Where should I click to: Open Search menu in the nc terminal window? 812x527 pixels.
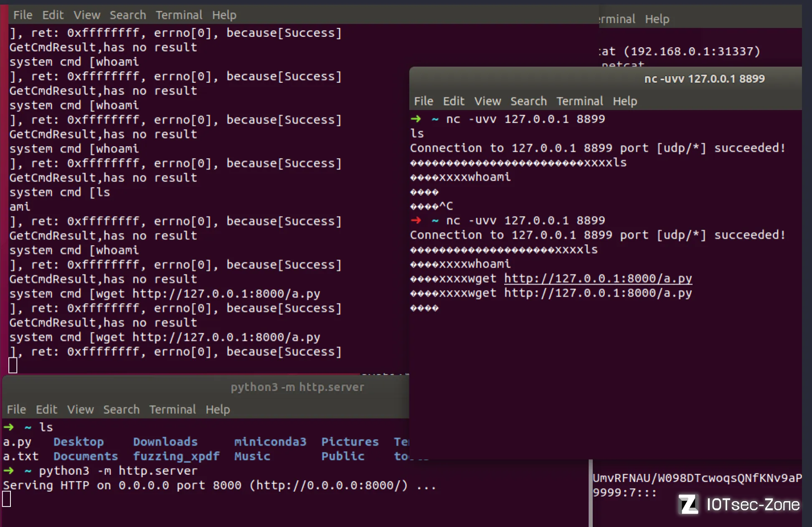528,101
